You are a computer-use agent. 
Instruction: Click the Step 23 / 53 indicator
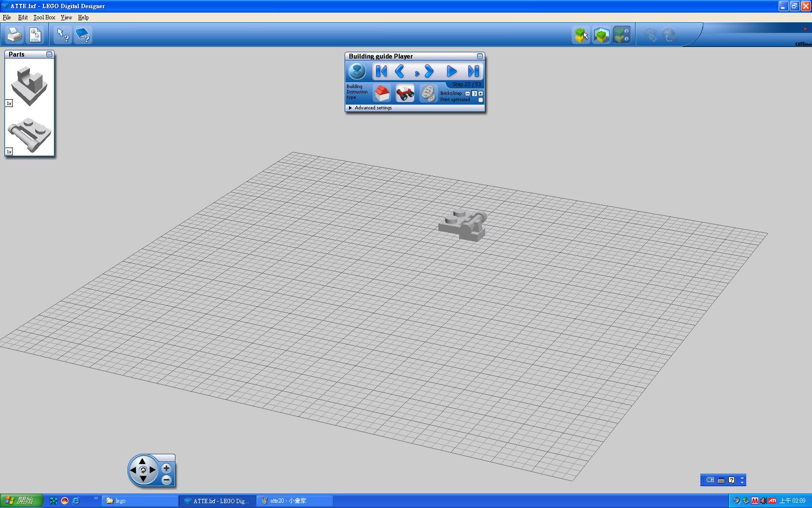(x=466, y=84)
